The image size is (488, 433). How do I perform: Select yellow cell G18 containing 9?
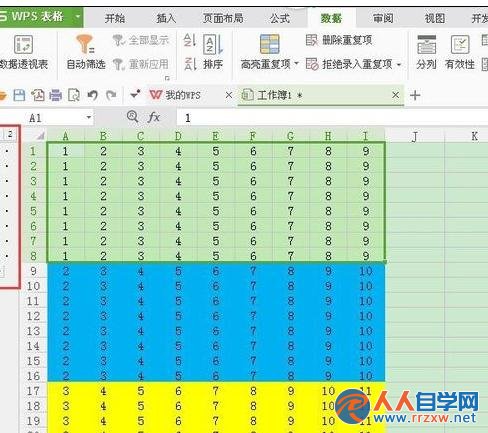291,406
